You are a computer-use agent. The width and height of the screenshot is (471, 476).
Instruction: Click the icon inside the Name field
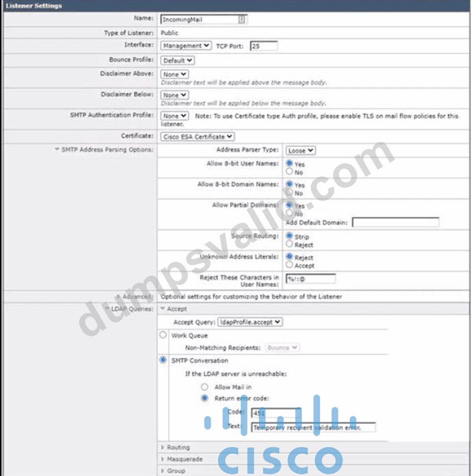tap(241, 20)
